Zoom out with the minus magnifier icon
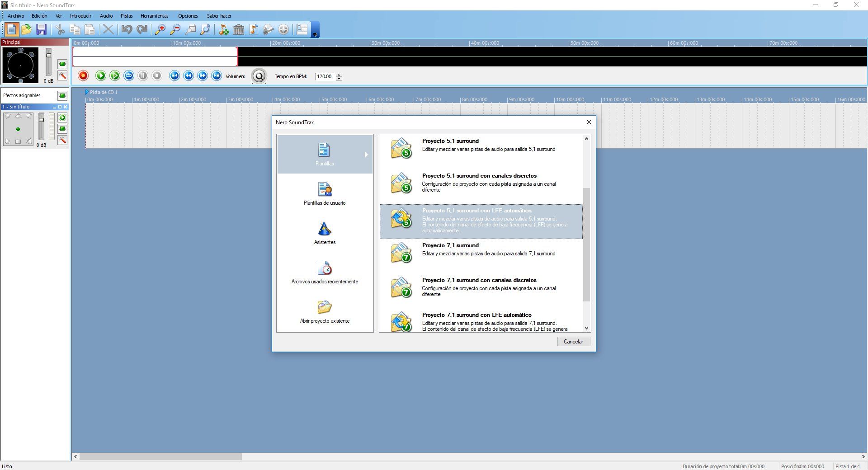Image resolution: width=868 pixels, height=470 pixels. [175, 30]
